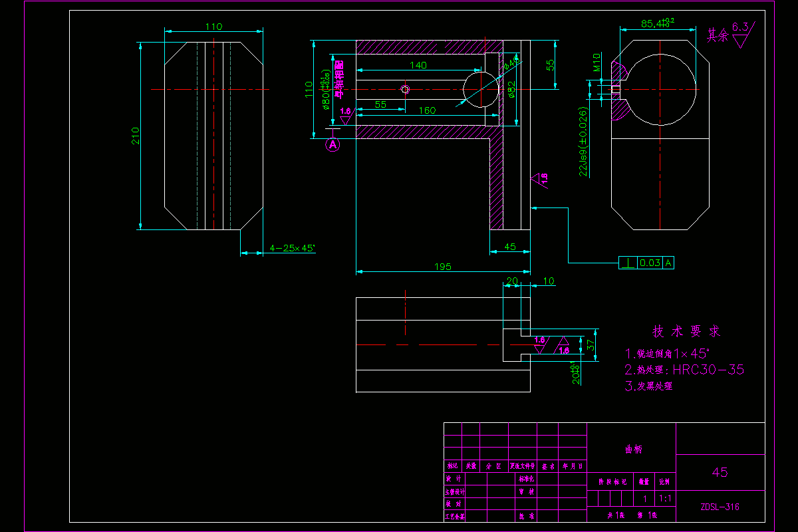Select the 110 width dimension above left view
The height and width of the screenshot is (532, 798).
(213, 27)
